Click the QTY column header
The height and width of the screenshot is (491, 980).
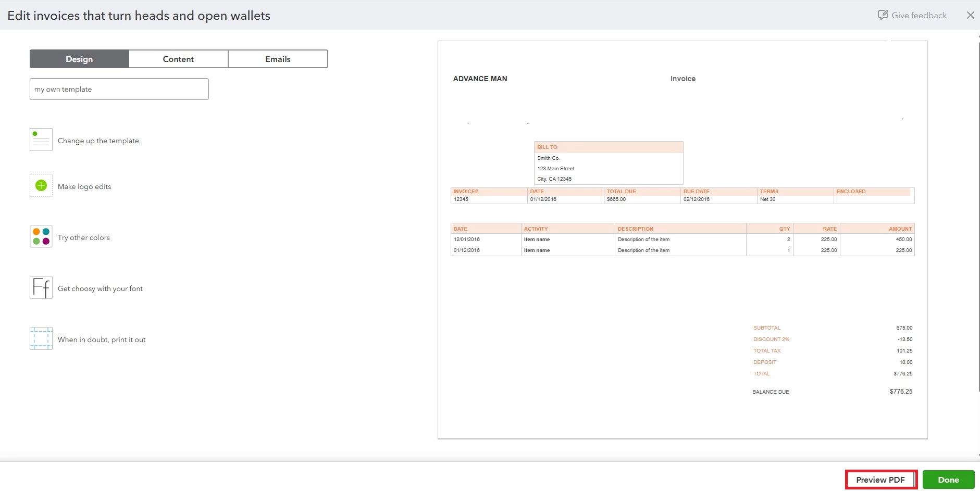tap(785, 229)
